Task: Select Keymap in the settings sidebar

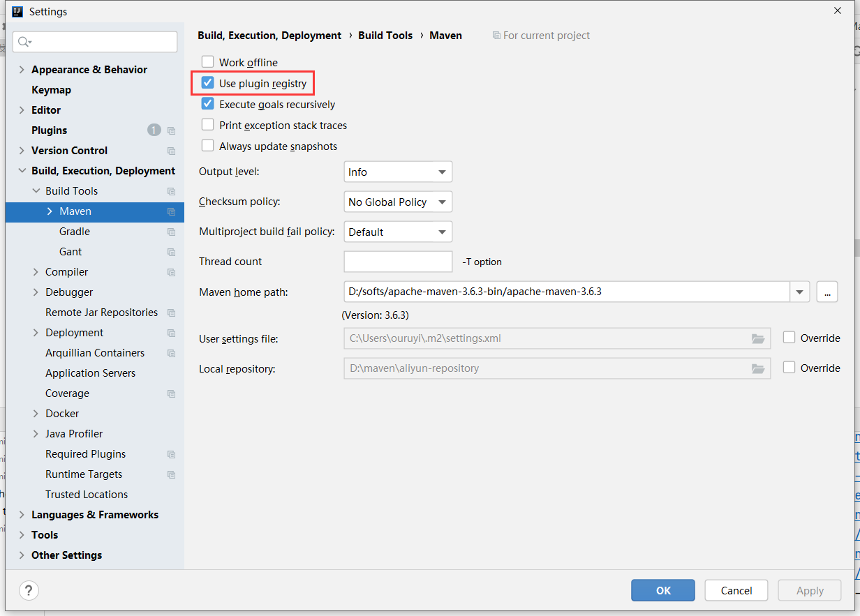Action: click(51, 89)
